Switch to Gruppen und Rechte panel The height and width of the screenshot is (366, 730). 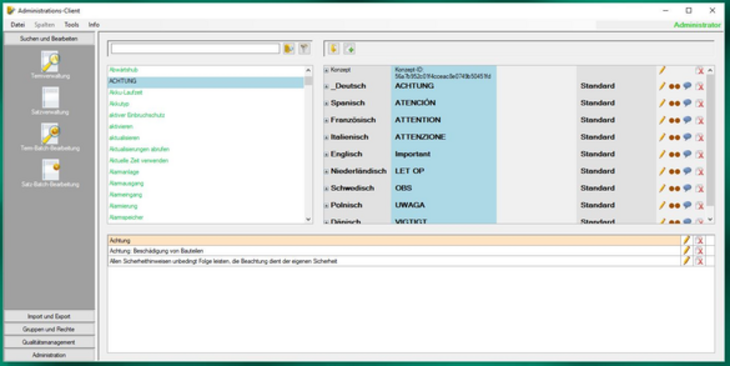click(49, 329)
